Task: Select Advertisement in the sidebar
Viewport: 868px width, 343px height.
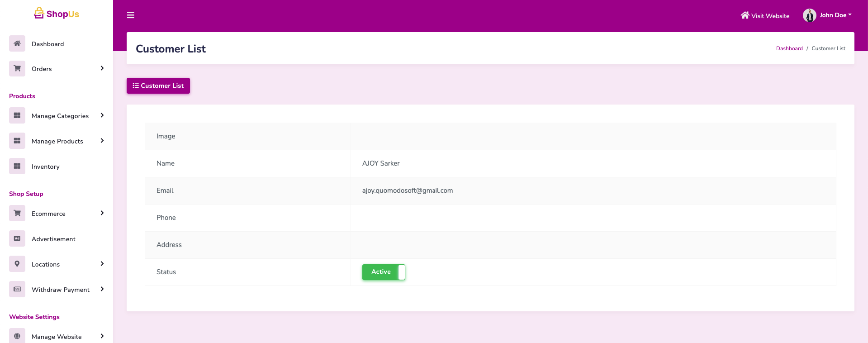Action: pos(53,239)
